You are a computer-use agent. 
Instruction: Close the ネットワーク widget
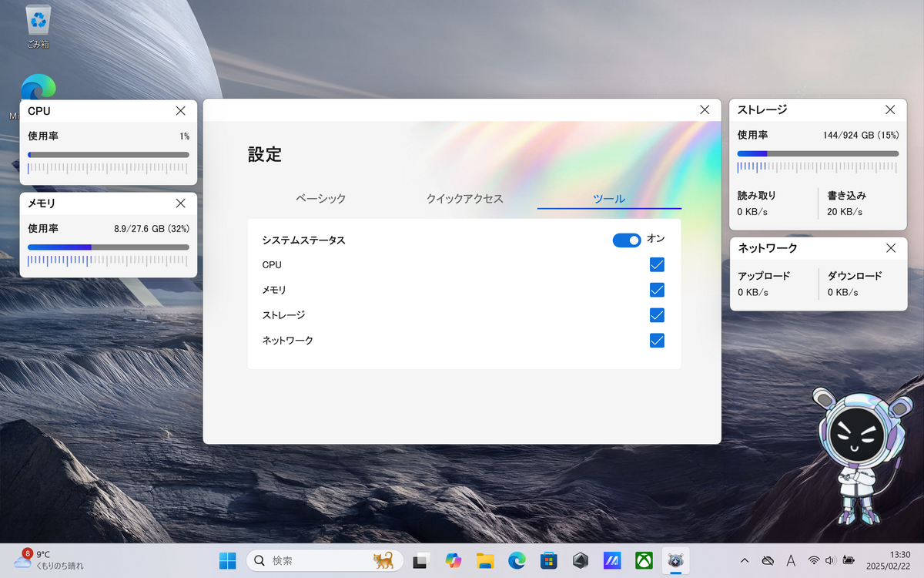pyautogui.click(x=890, y=248)
